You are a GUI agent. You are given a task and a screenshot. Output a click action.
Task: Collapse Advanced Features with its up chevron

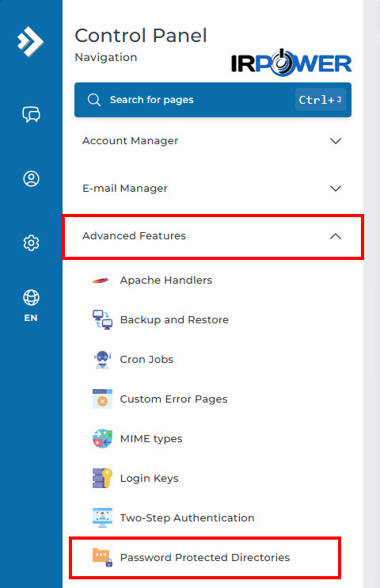pos(336,236)
